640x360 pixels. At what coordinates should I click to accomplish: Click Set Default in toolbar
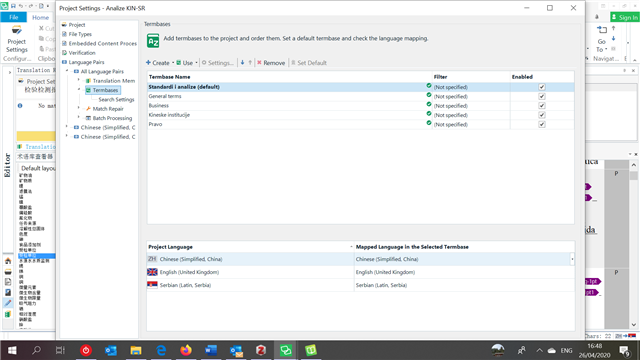(309, 63)
